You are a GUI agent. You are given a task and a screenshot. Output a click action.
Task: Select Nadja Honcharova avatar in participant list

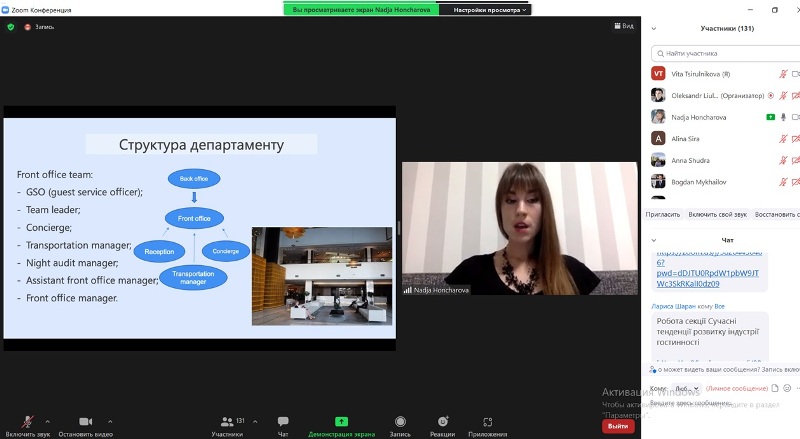coord(658,116)
